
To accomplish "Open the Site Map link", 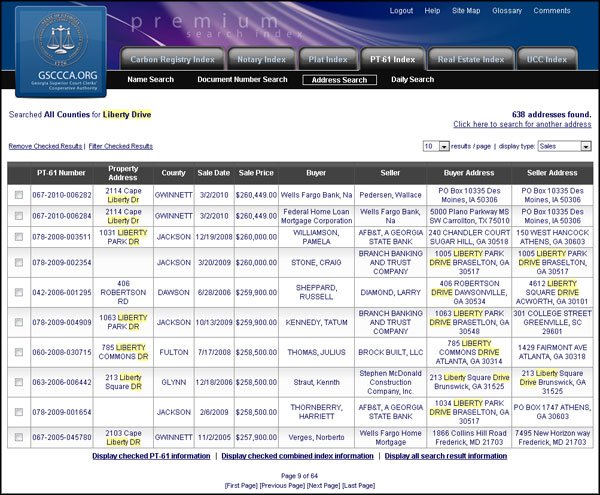I will point(466,11).
